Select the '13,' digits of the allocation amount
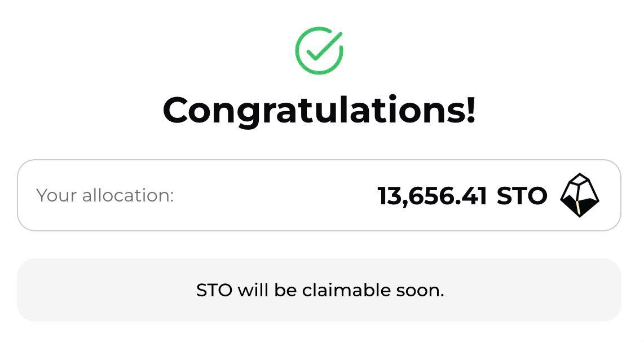 (x=389, y=196)
